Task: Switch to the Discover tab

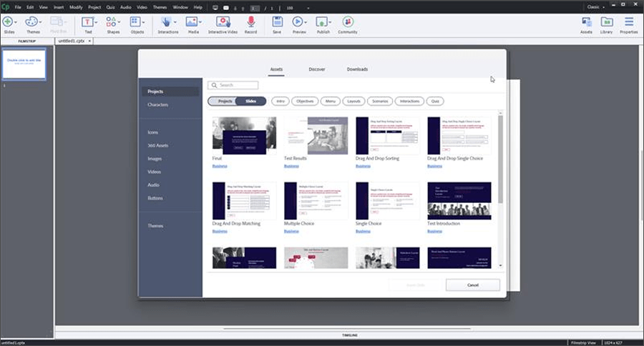Action: pyautogui.click(x=317, y=69)
